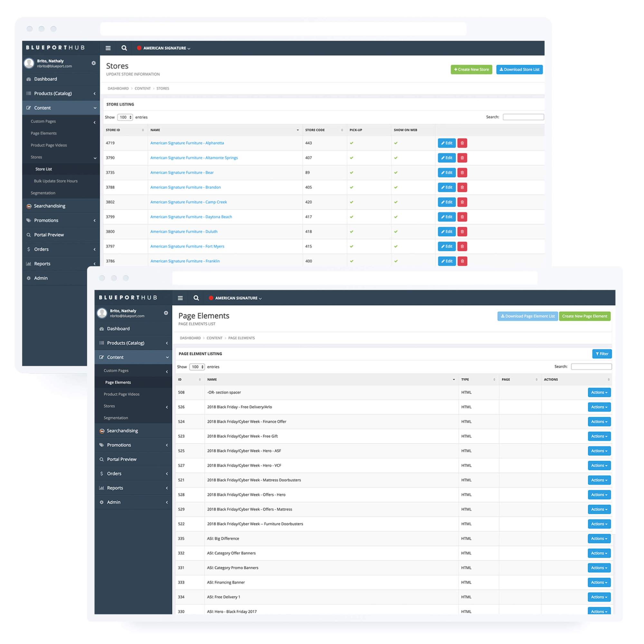Delete Daytona Beach store via trash icon
The image size is (644, 644).
462,217
